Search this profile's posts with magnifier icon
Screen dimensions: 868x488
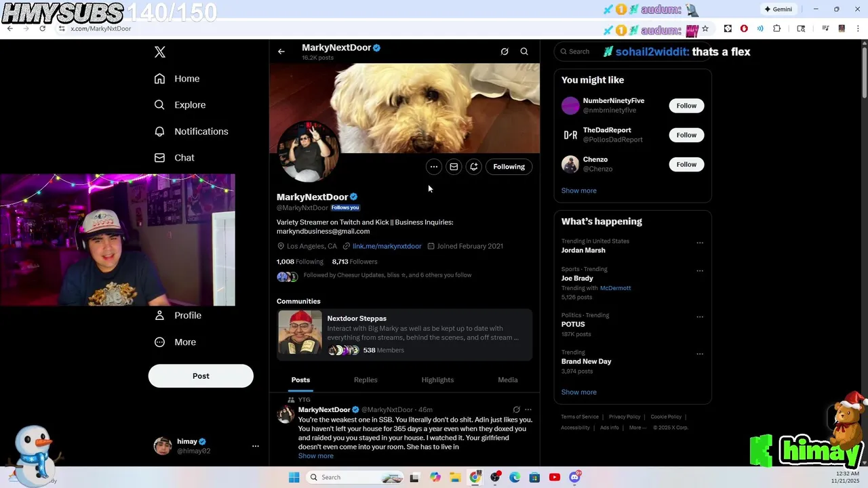pos(524,52)
